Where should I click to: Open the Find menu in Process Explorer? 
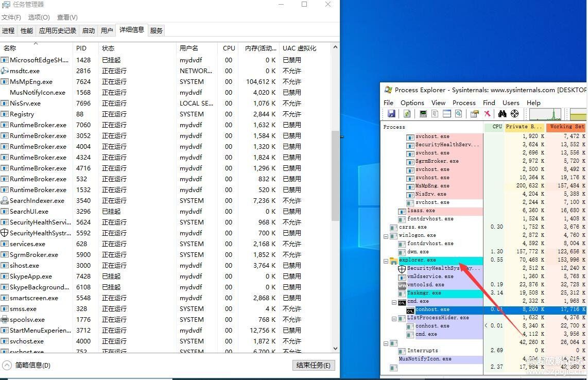(489, 103)
